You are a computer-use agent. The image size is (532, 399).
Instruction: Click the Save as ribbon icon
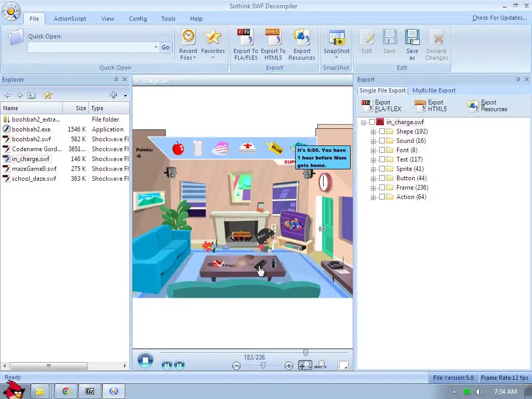(x=412, y=45)
